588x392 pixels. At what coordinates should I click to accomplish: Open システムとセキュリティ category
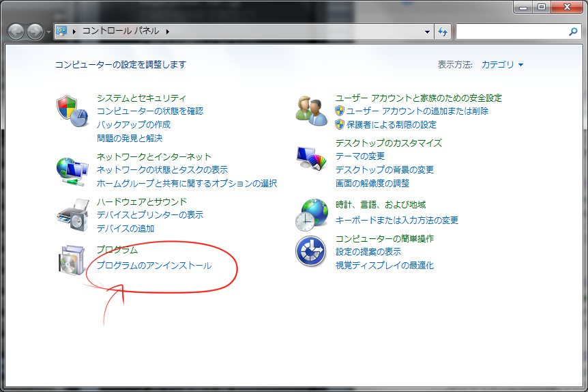tap(141, 98)
